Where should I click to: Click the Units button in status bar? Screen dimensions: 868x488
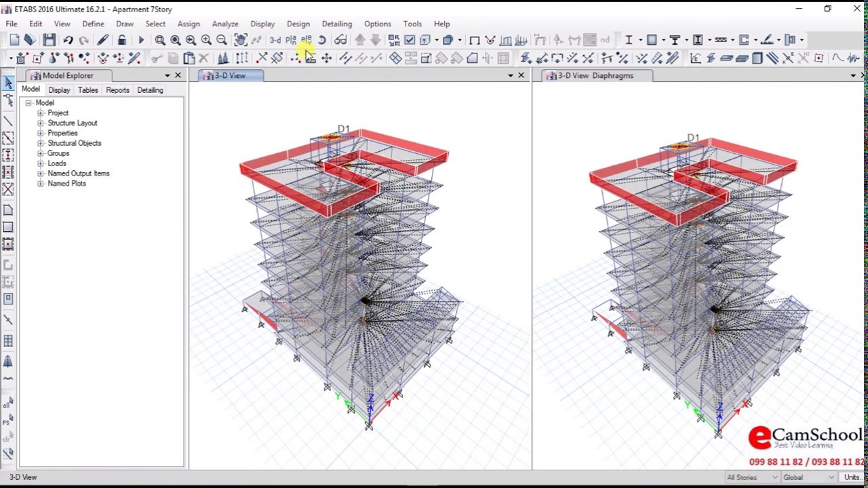[852, 478]
